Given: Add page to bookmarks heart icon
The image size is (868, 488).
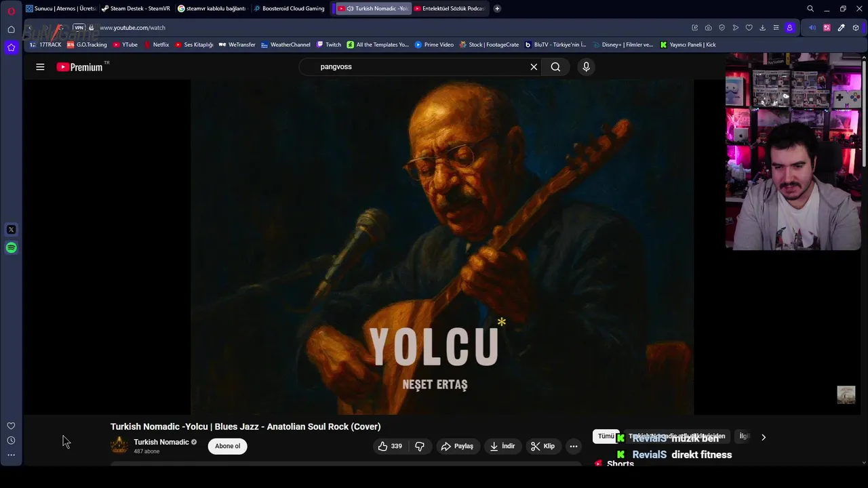Looking at the screenshot, I should tap(749, 28).
